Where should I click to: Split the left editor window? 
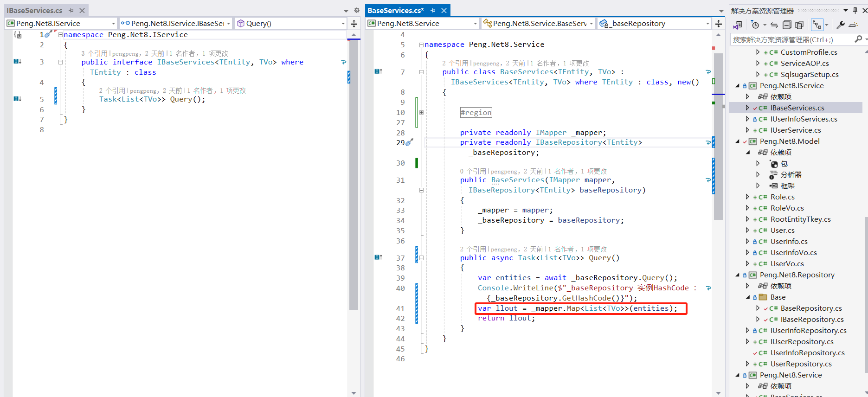pyautogui.click(x=354, y=23)
